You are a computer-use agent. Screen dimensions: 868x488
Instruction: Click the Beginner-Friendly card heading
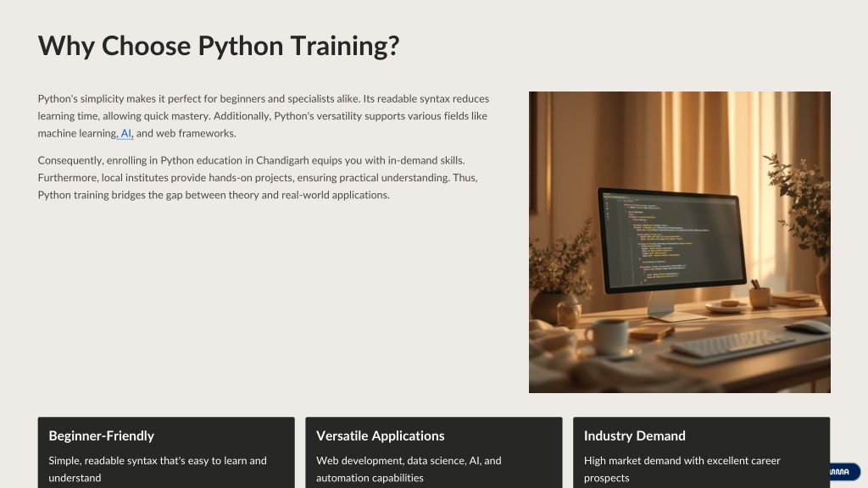pos(101,435)
